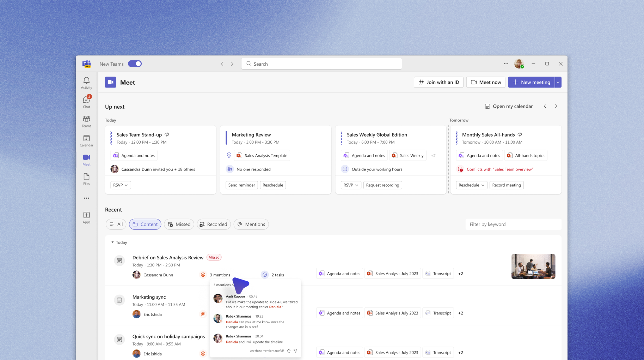
Task: Show +2 more items for Quick sync
Action: [x=461, y=353]
